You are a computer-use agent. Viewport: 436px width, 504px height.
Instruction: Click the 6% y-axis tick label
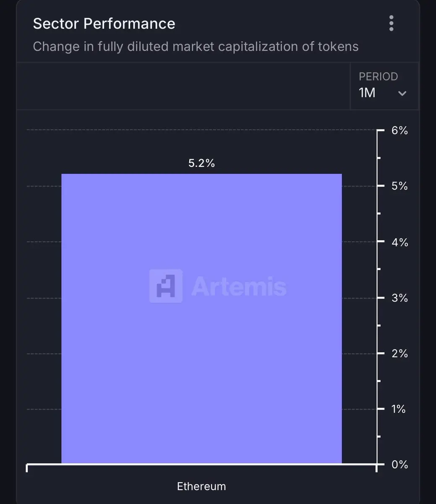pyautogui.click(x=399, y=131)
